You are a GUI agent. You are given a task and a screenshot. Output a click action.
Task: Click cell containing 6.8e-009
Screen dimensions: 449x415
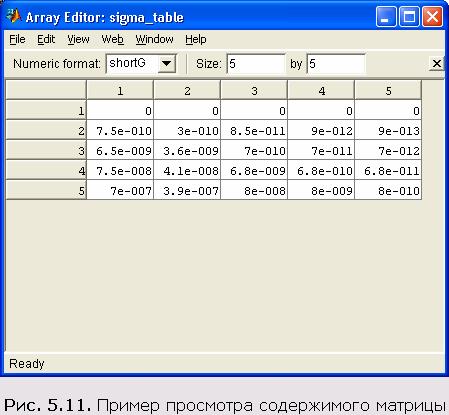coord(254,170)
